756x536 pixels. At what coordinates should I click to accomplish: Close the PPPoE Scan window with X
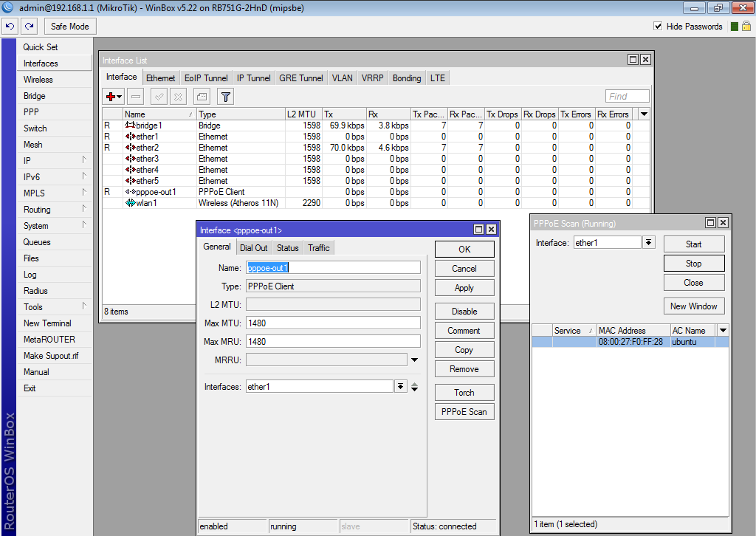(x=723, y=222)
